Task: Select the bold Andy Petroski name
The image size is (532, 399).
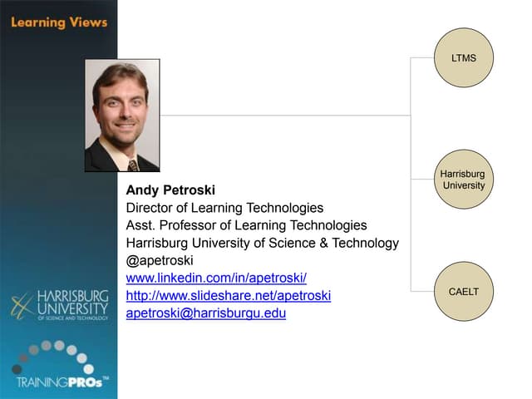Action: [x=170, y=190]
